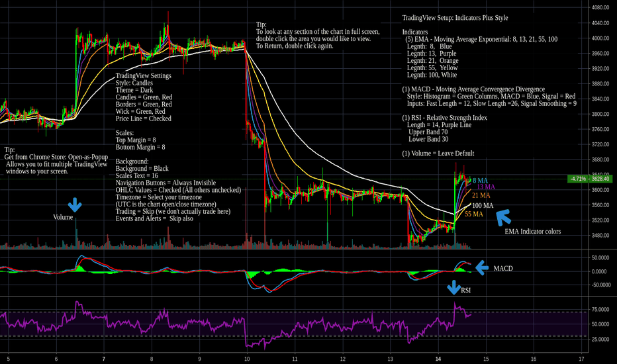Click the MACD scale value -50.0000
This screenshot has height=364, width=617.
tap(601, 285)
